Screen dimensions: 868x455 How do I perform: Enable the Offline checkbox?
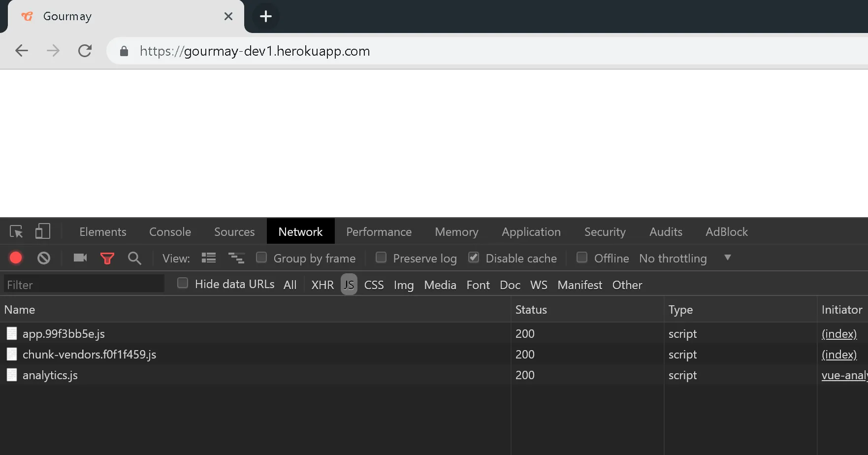[582, 258]
